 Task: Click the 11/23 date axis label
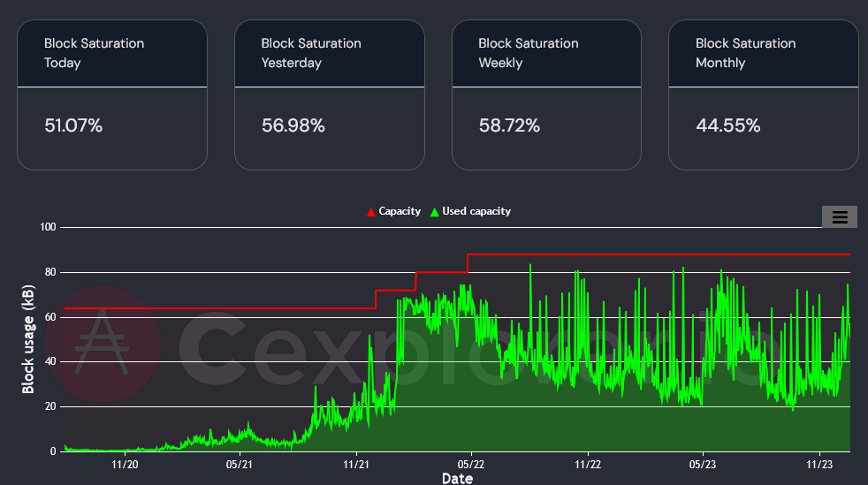[819, 465]
